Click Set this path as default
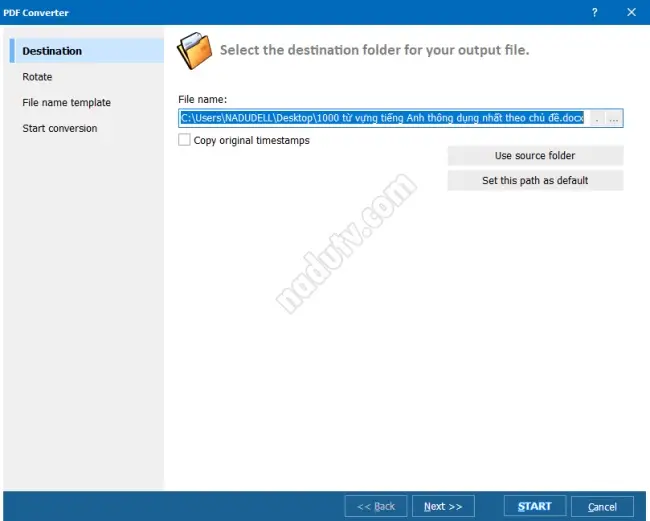 [x=535, y=180]
